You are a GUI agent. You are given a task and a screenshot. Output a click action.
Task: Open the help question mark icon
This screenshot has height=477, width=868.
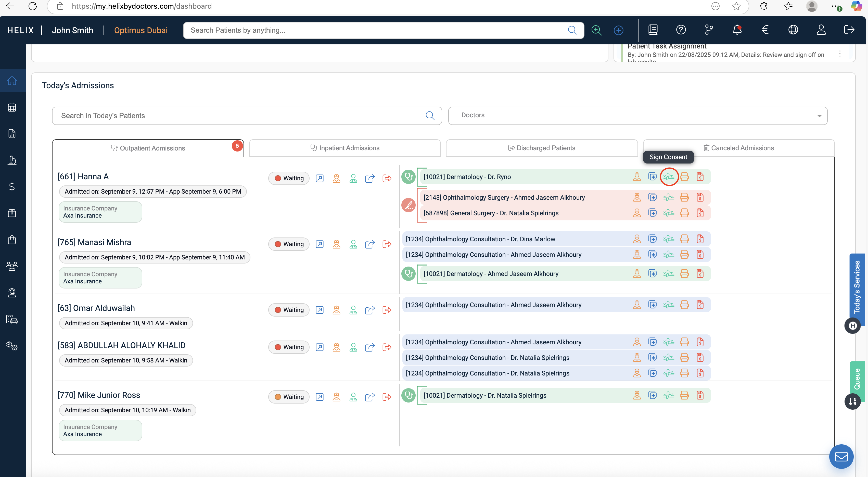681,30
